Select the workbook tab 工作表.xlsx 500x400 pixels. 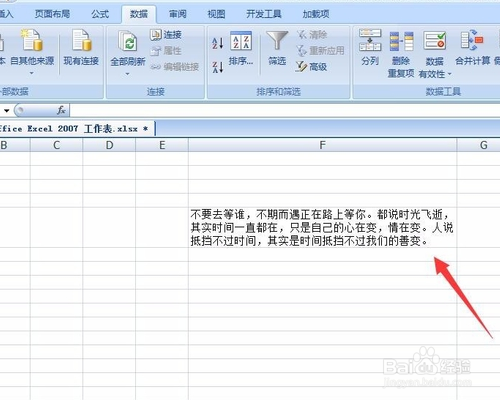pos(77,129)
